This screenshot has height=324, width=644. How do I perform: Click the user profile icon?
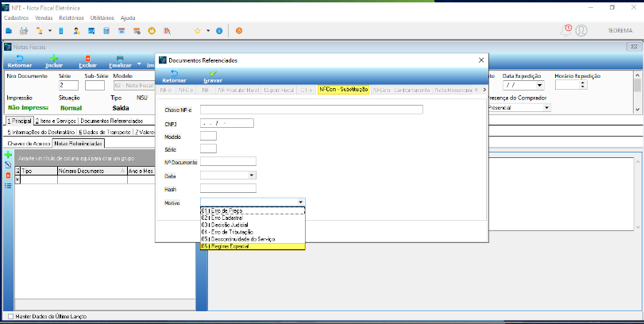point(581,30)
